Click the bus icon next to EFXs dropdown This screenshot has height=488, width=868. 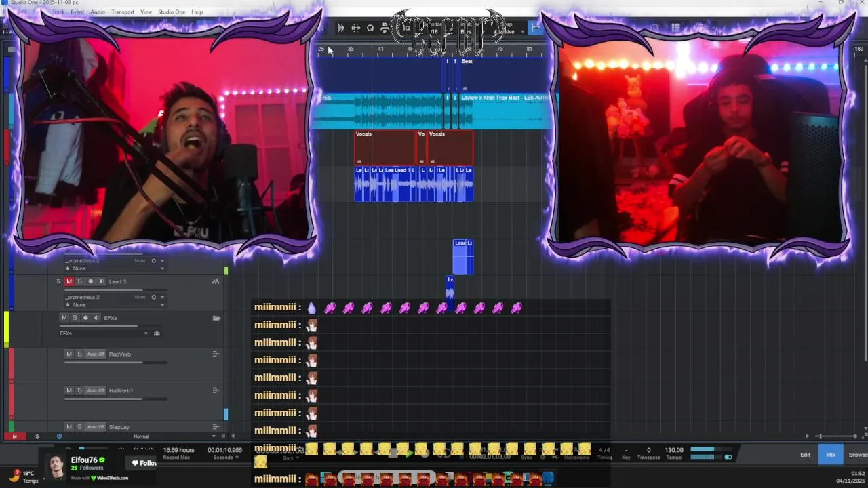coord(157,333)
